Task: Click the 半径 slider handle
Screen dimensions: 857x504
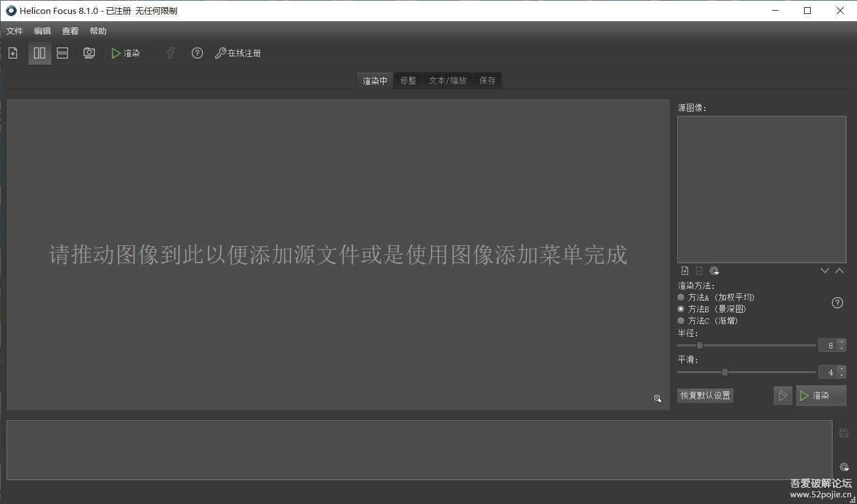Action: (700, 346)
